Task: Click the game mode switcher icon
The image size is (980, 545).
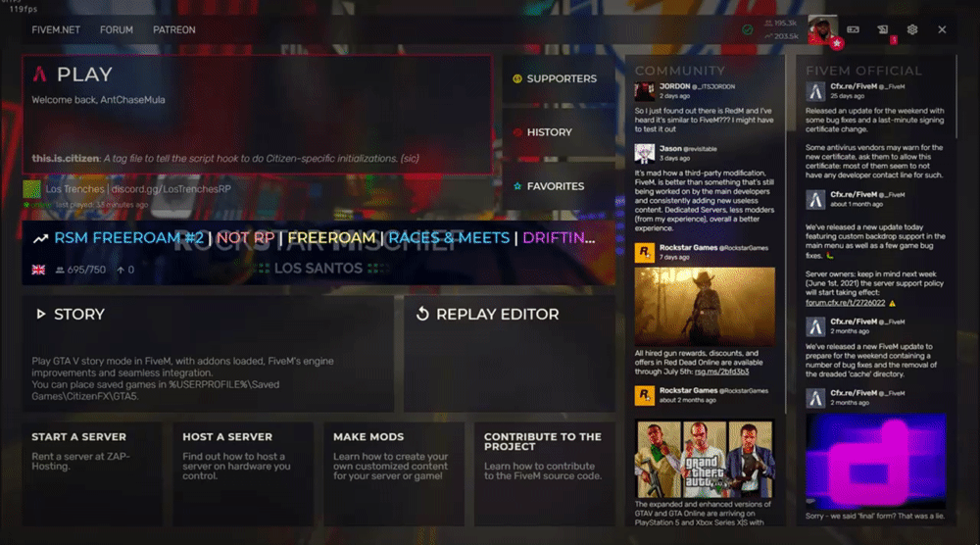Action: [x=853, y=29]
